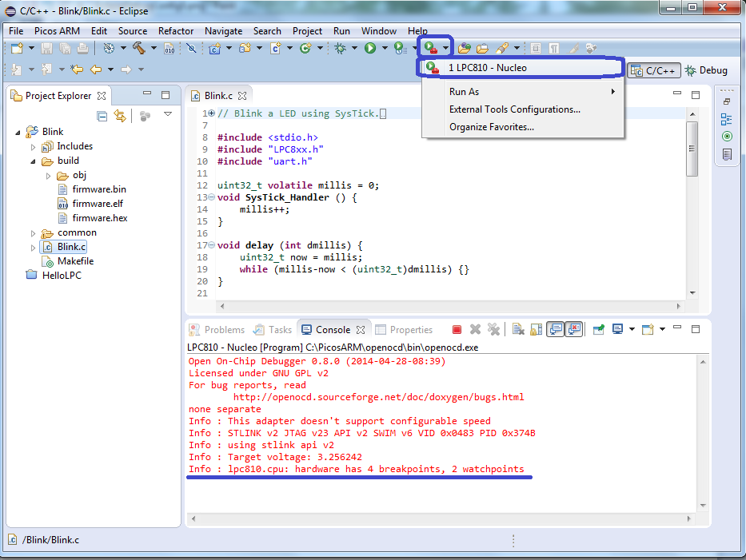Click Remove Launch gray X icon
The image size is (746, 560).
click(x=475, y=329)
